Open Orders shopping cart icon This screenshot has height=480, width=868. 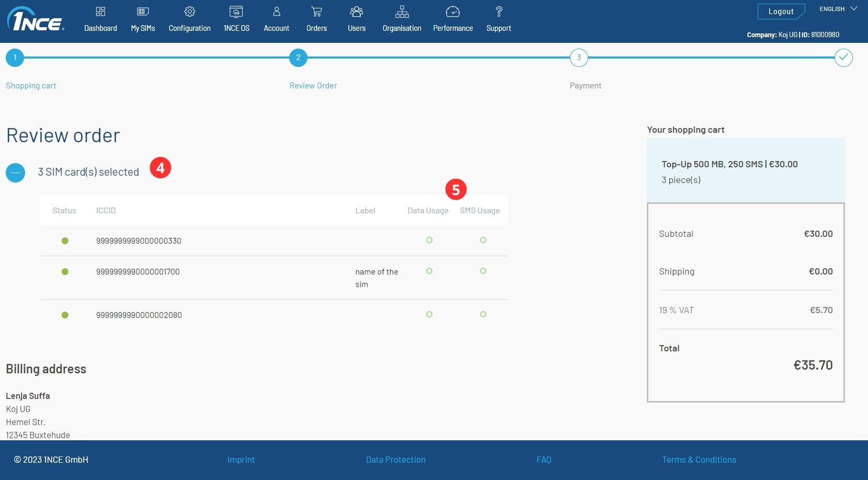pyautogui.click(x=316, y=12)
